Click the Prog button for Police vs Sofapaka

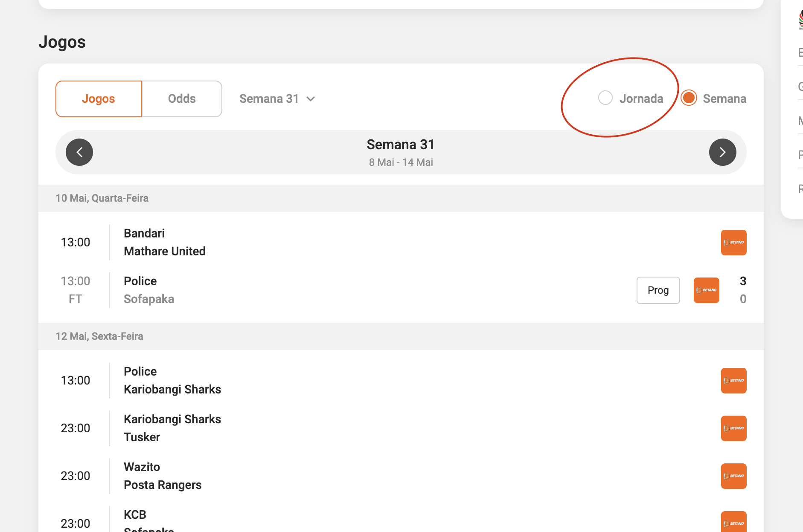(658, 290)
